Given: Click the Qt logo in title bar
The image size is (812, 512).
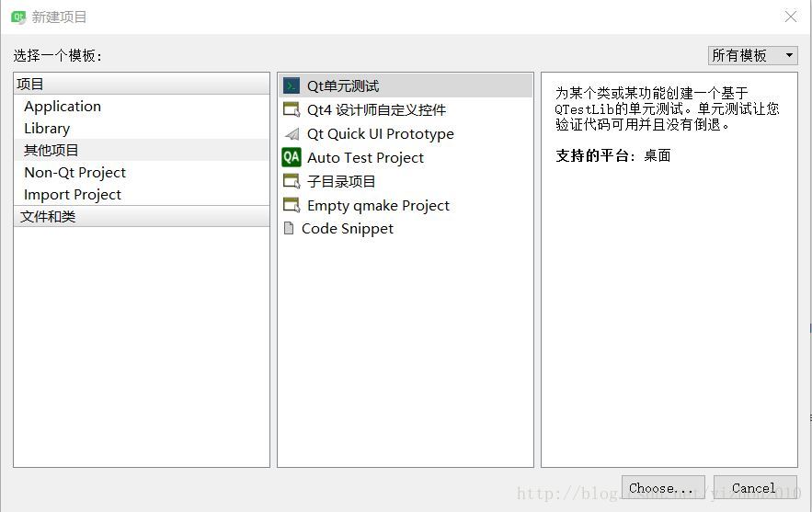Looking at the screenshot, I should [18, 17].
